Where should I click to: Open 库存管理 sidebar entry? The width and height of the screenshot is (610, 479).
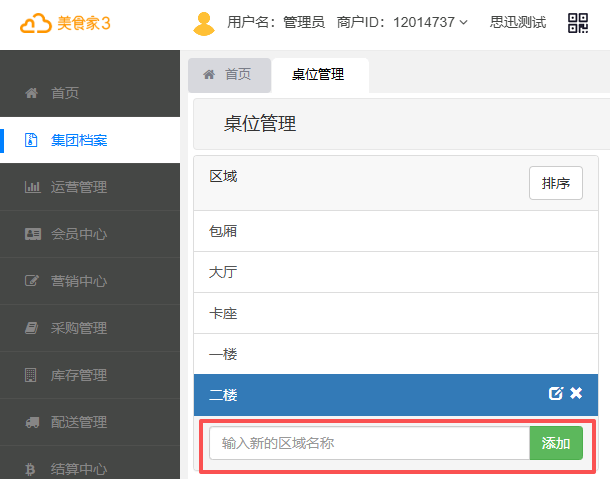(79, 375)
